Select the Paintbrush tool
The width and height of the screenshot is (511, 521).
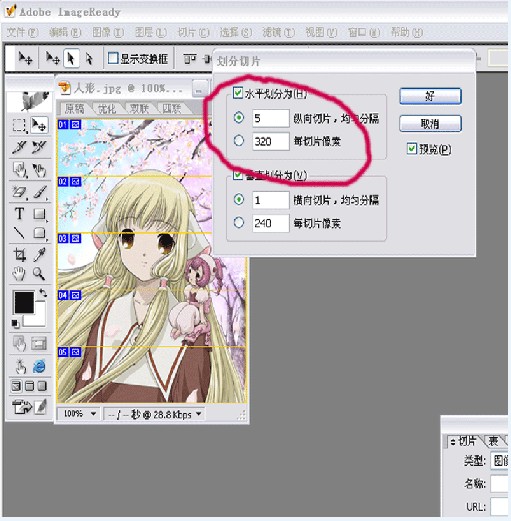point(39,192)
